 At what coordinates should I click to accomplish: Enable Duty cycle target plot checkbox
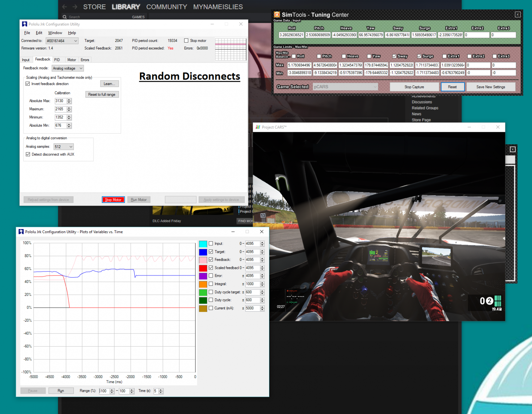(211, 292)
